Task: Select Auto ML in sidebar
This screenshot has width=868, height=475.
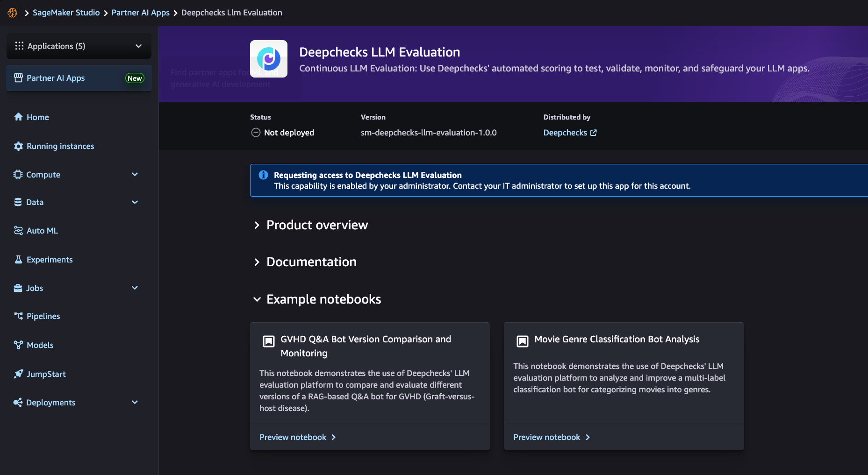Action: 43,231
